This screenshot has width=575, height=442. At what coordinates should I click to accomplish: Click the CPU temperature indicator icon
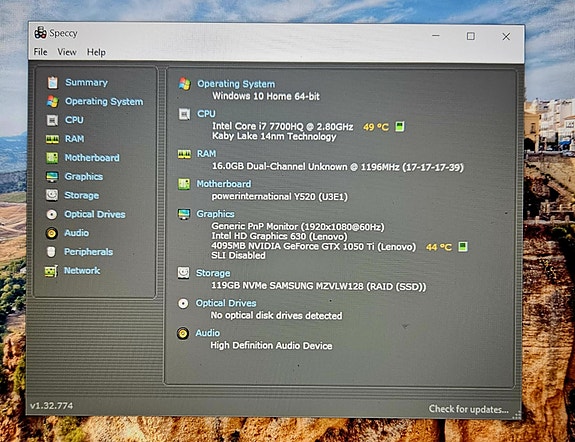coord(400,127)
